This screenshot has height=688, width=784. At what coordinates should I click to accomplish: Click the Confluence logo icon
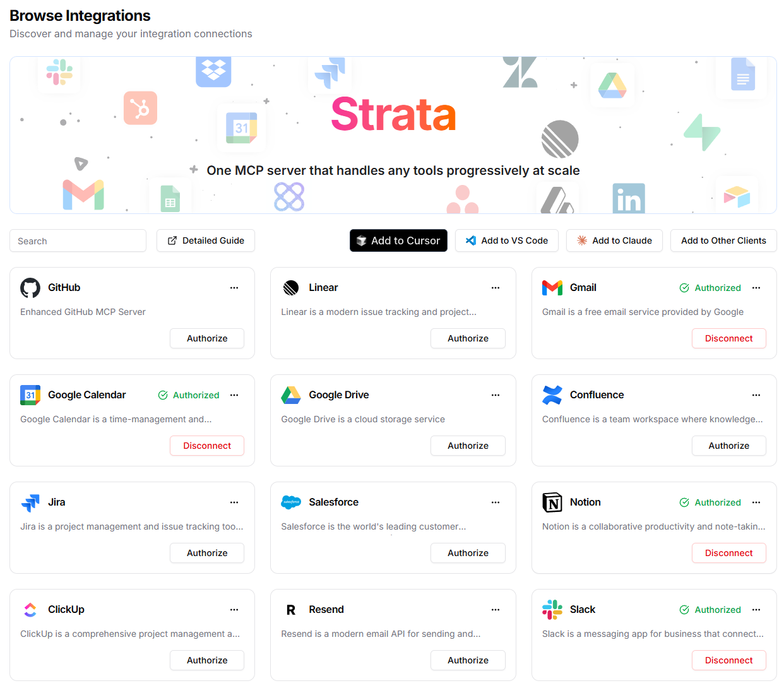[x=552, y=395]
